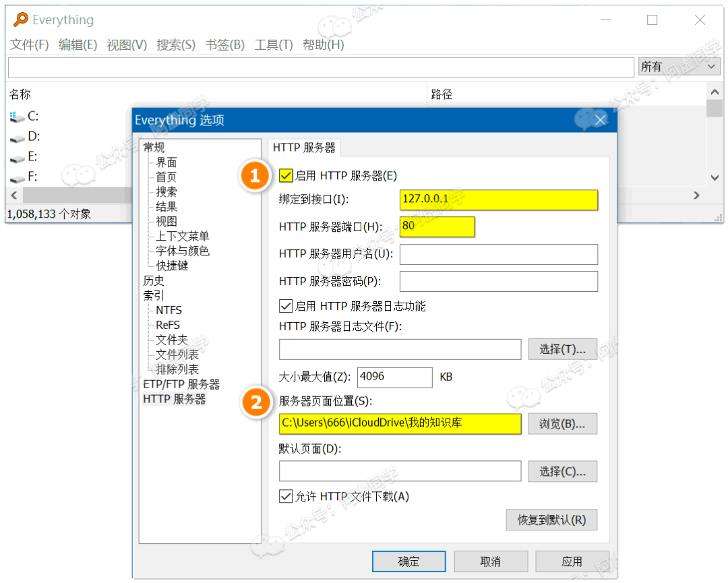Open the 文件(F) menu
Viewport: 728px width, 583px height.
pos(30,45)
